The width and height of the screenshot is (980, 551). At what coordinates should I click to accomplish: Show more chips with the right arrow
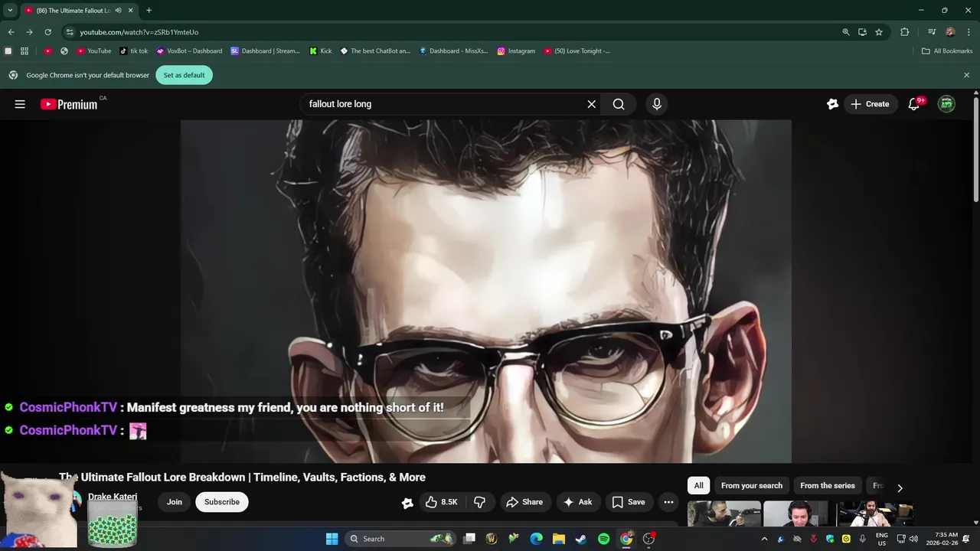(900, 487)
